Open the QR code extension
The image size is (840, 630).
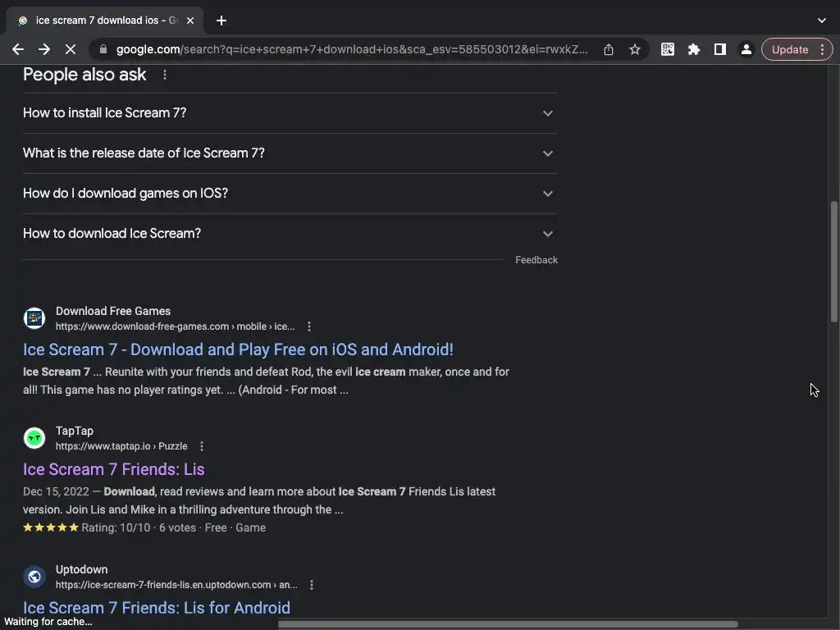click(x=668, y=49)
